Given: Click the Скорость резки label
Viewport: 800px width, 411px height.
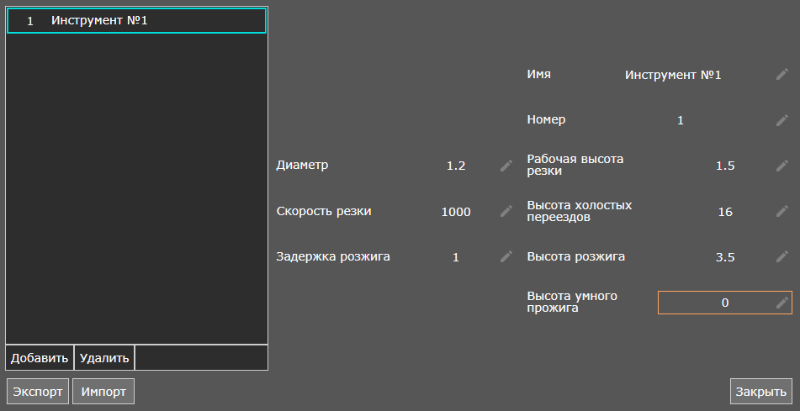Looking at the screenshot, I should click(324, 211).
